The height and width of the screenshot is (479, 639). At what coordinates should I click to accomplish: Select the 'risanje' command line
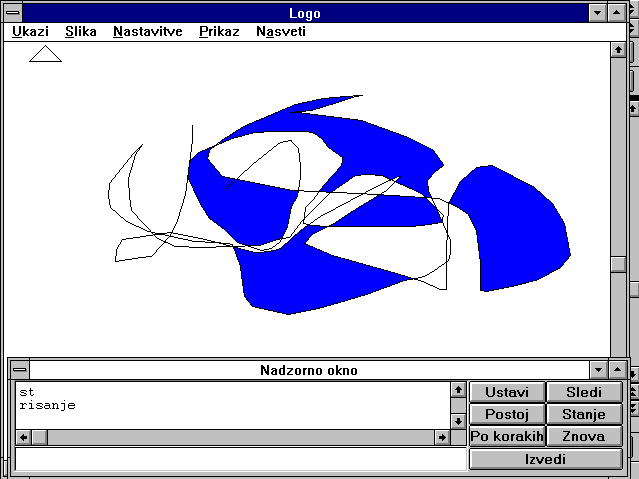point(47,405)
